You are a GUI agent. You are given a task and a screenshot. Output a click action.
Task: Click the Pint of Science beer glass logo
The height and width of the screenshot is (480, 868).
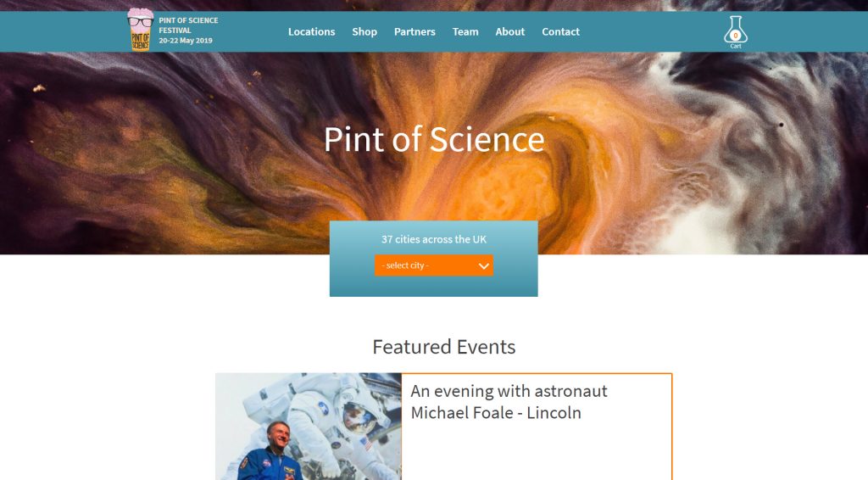[140, 30]
